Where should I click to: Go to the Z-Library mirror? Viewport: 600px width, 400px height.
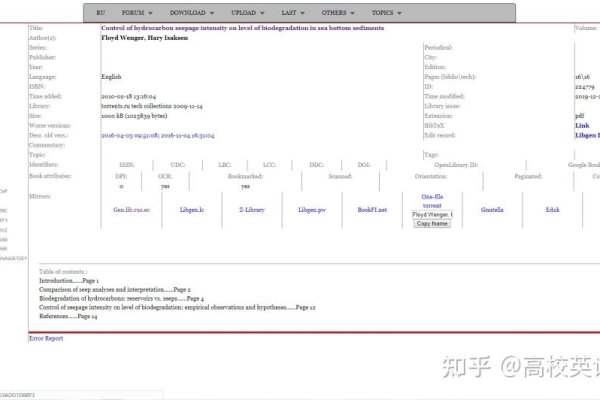(251, 210)
